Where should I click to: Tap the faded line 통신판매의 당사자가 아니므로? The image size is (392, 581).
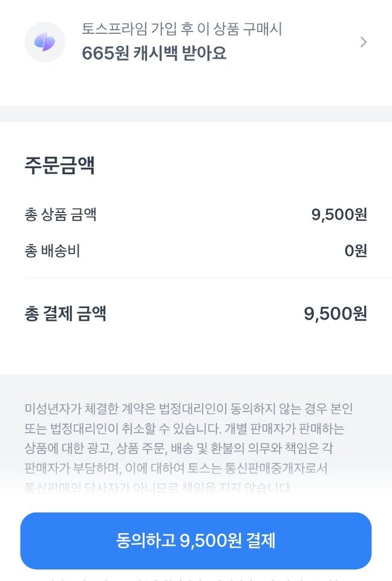[158, 488]
